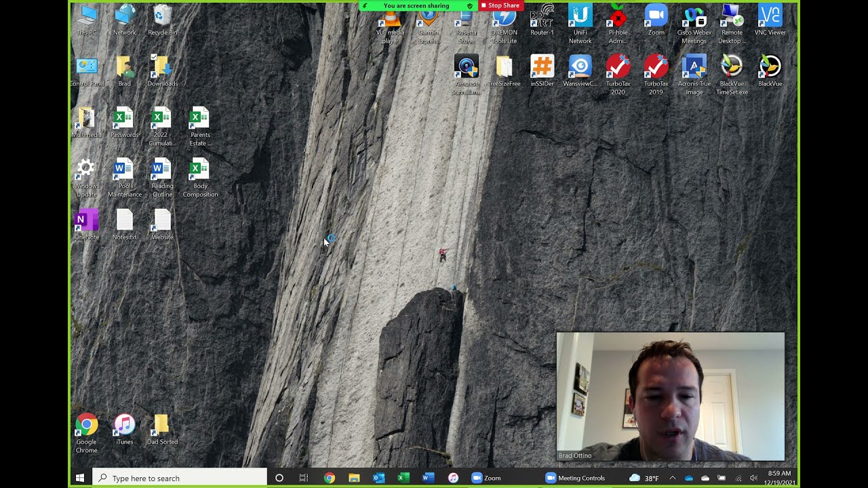Launch the DAEMON Tools Lite shortcut
The image size is (868, 488).
(x=504, y=24)
